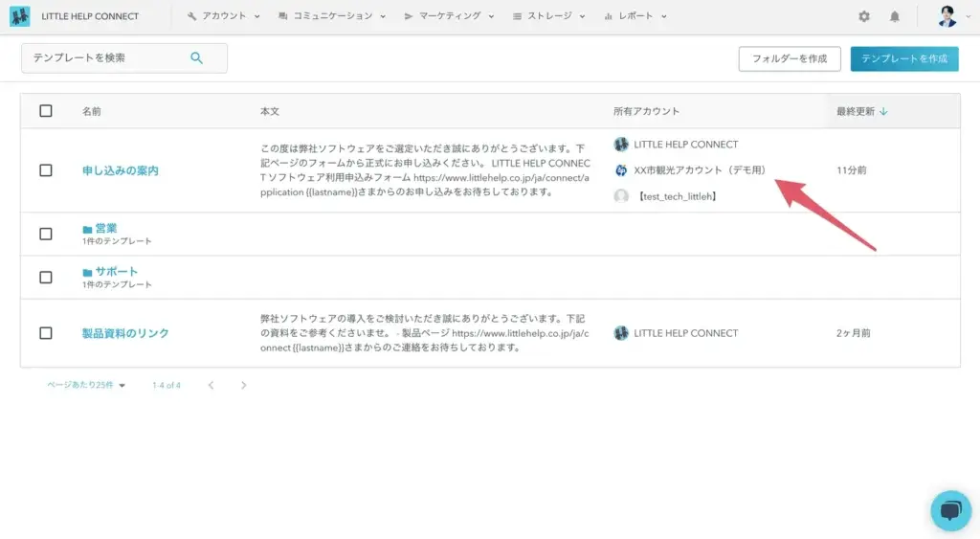Toggle the select-all checkbox in header
The width and height of the screenshot is (980, 539).
(46, 111)
